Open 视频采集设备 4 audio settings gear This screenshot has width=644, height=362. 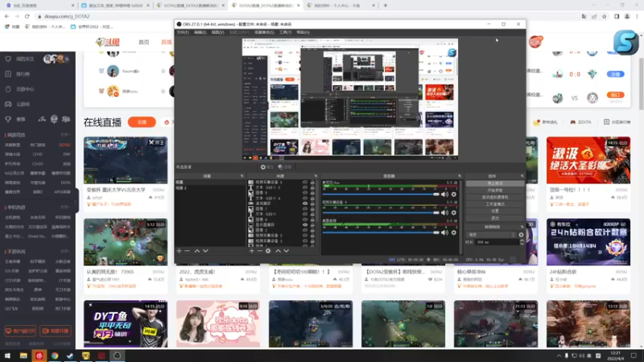pyautogui.click(x=454, y=212)
